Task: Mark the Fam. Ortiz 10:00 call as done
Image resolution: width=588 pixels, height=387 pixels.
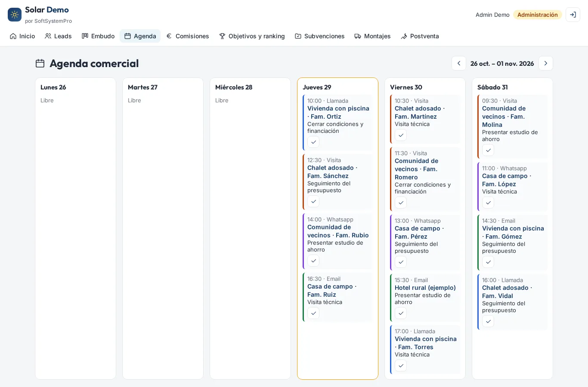Action: point(313,142)
